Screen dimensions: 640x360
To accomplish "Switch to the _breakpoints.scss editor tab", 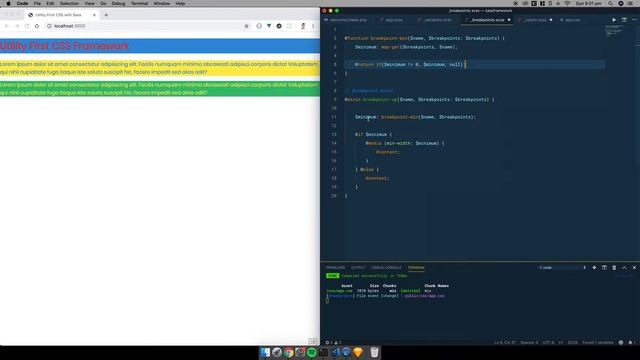I will [487, 20].
